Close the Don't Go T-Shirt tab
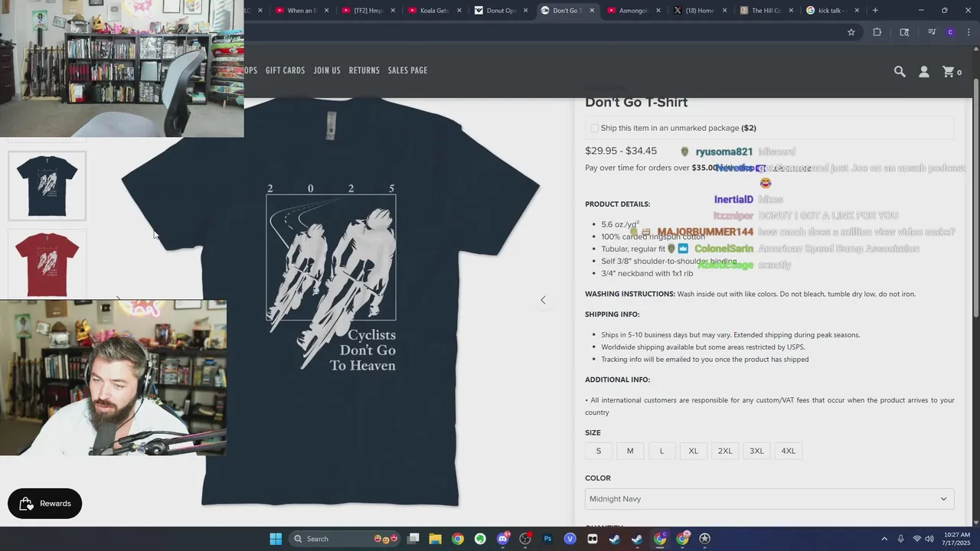The height and width of the screenshot is (551, 980). tap(592, 11)
